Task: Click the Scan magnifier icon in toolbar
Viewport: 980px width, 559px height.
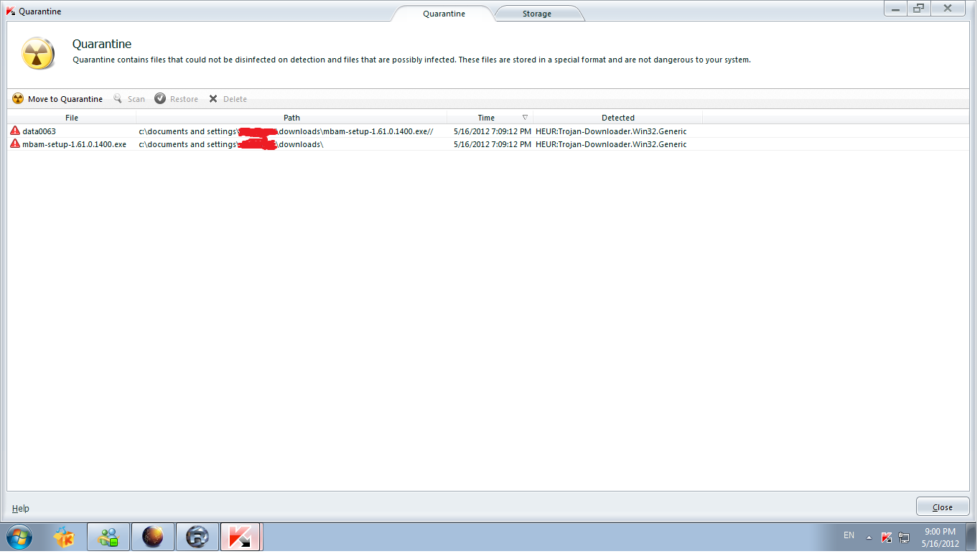Action: (x=118, y=99)
